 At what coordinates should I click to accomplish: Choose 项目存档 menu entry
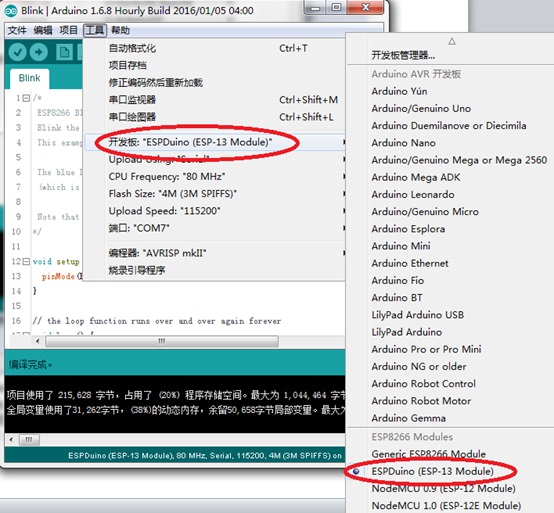click(x=214, y=65)
